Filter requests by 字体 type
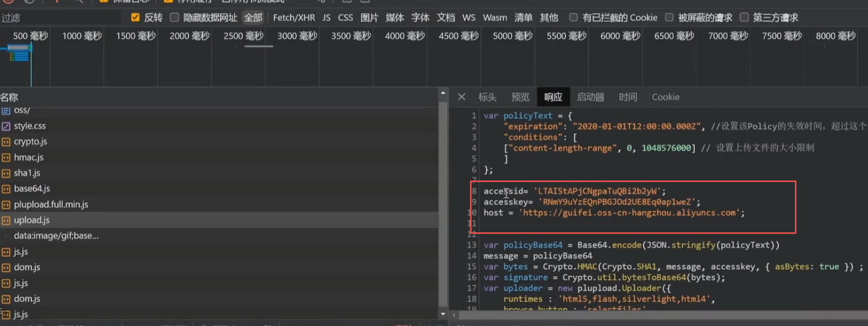The image size is (868, 326). (x=421, y=18)
